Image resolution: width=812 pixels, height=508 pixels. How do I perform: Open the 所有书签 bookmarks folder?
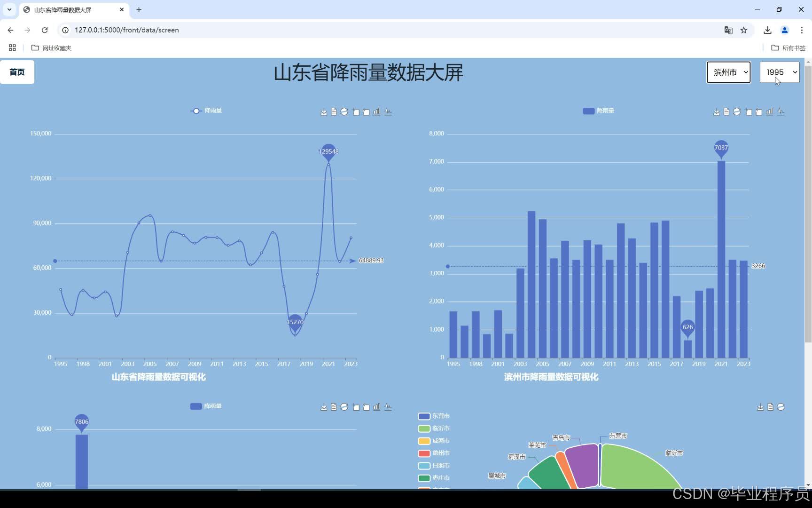pos(789,48)
